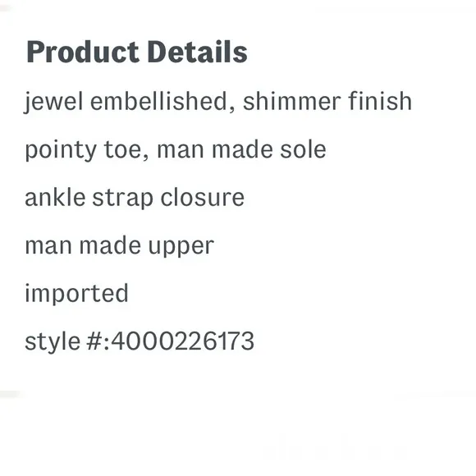Select the word pointy

(x=61, y=151)
